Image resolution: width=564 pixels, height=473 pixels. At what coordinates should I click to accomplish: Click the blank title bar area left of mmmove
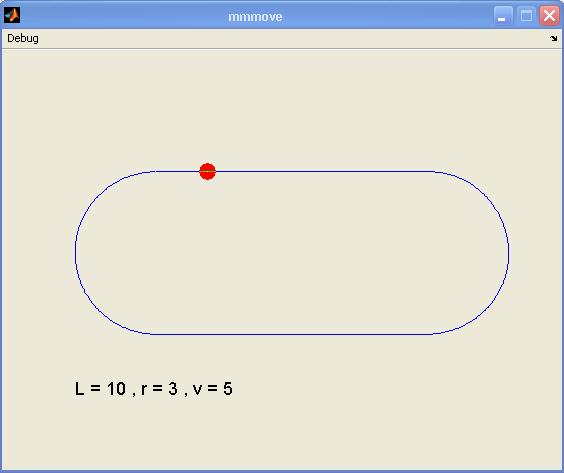pos(122,16)
